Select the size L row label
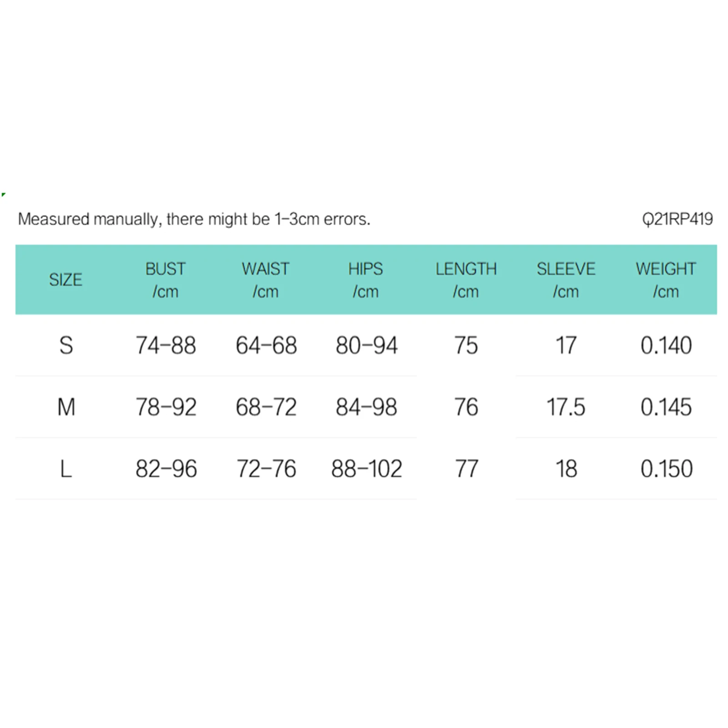728x728 pixels. tap(66, 469)
